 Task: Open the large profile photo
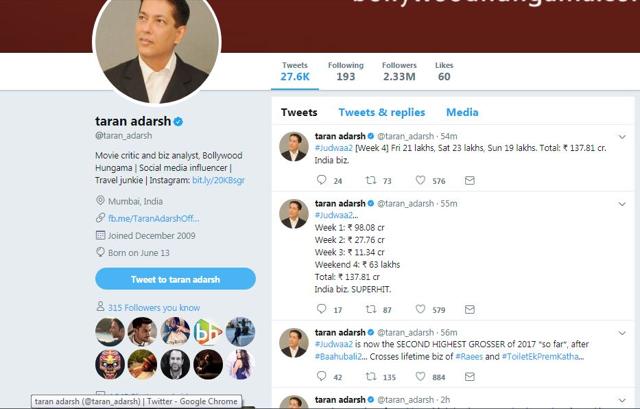[x=157, y=45]
